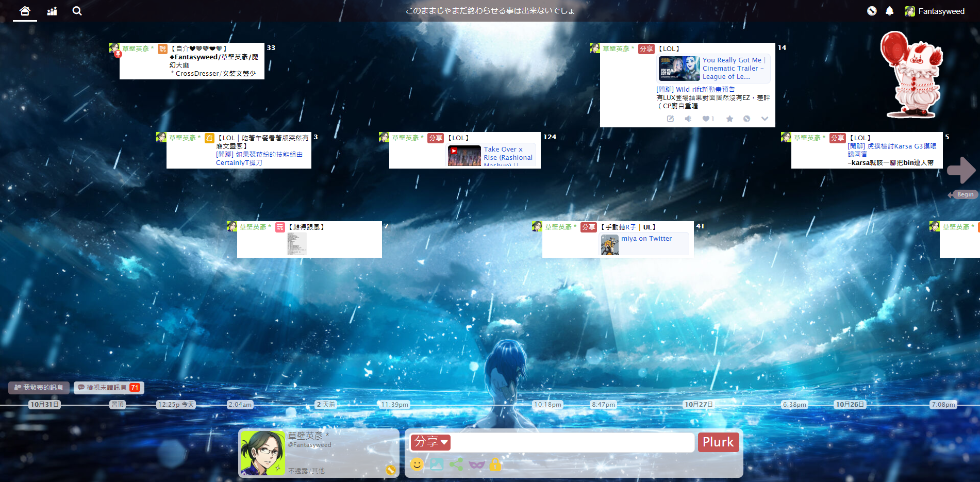Toggle anonymous posting with the mask icon
Image resolution: width=980 pixels, height=482 pixels.
tap(477, 464)
